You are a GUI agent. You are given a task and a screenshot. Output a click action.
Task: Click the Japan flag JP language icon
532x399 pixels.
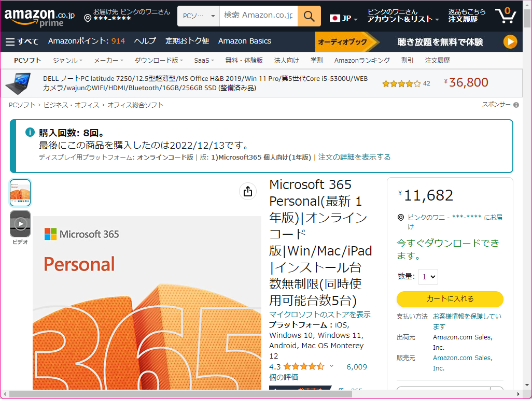pos(335,18)
